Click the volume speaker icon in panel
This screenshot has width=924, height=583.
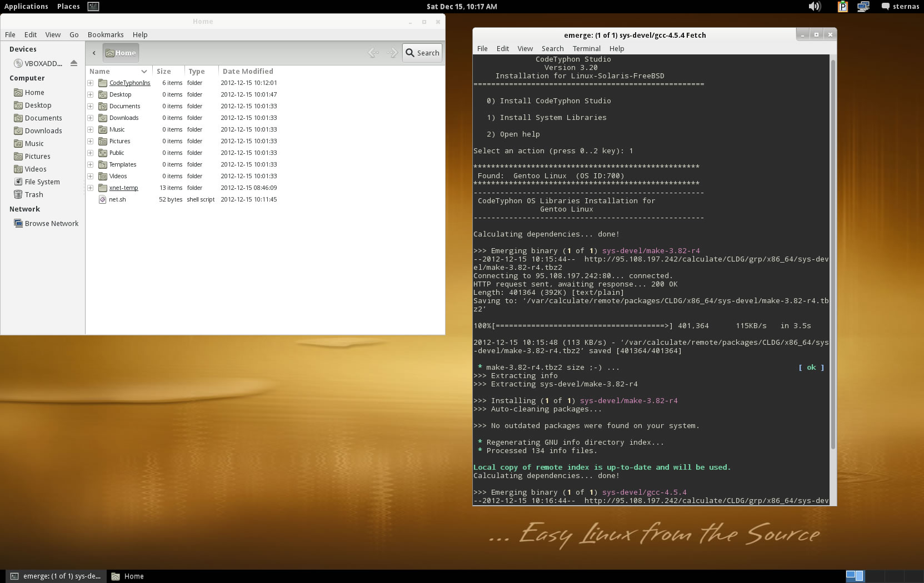(815, 6)
